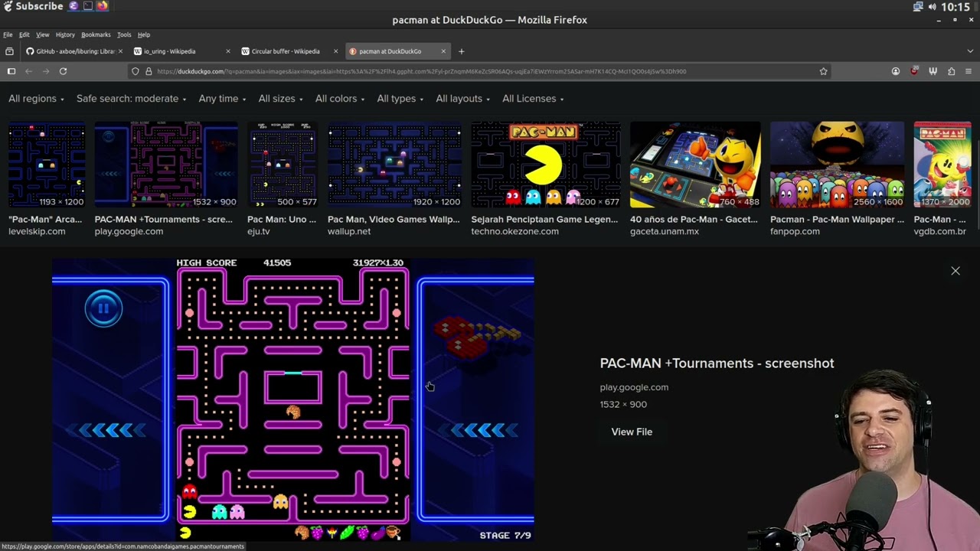
Task: Launch Firefox from the top panel
Action: tap(102, 6)
